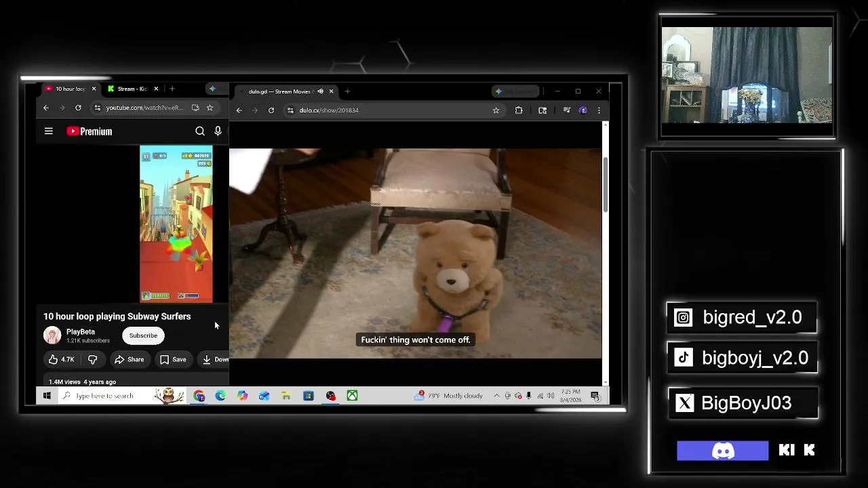
Task: Show hidden system tray icons
Action: tap(496, 396)
